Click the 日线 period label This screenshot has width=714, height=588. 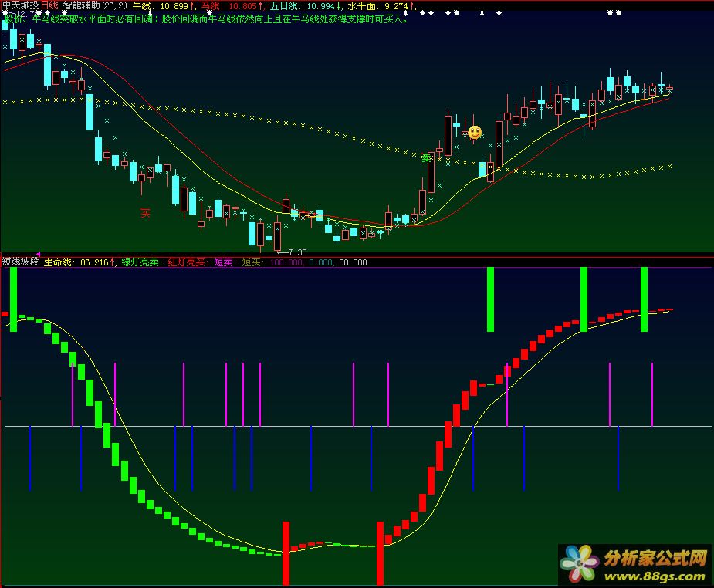(49, 5)
